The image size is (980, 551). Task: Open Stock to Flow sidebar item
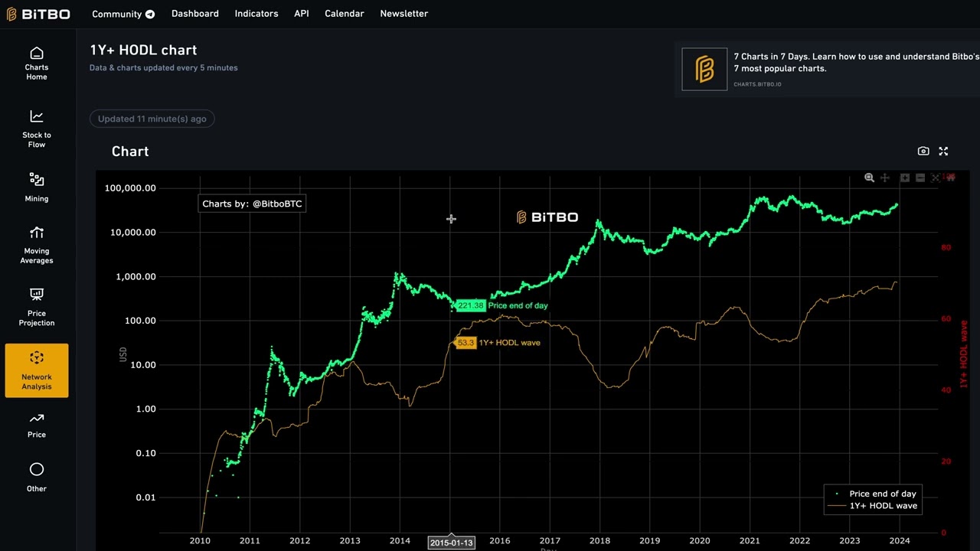pyautogui.click(x=37, y=128)
